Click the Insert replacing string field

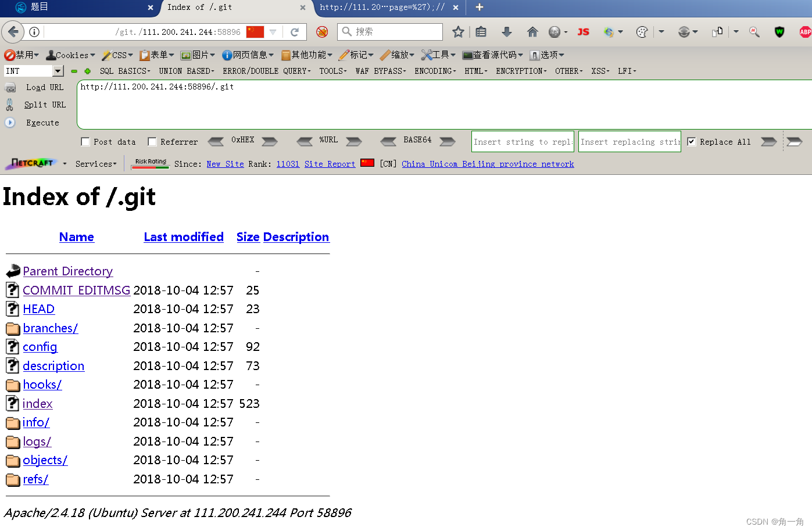pyautogui.click(x=630, y=142)
